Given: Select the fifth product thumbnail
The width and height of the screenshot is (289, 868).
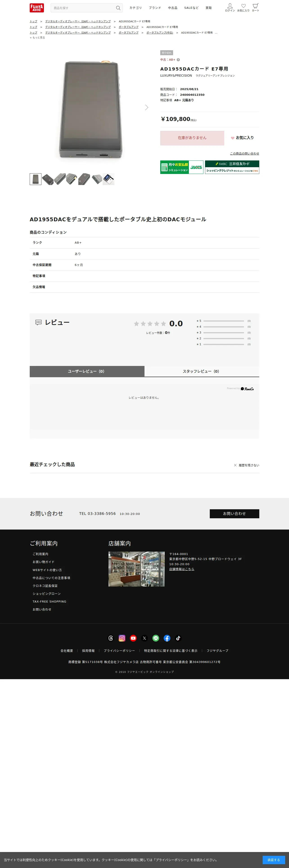Looking at the screenshot, I should pyautogui.click(x=84, y=179).
